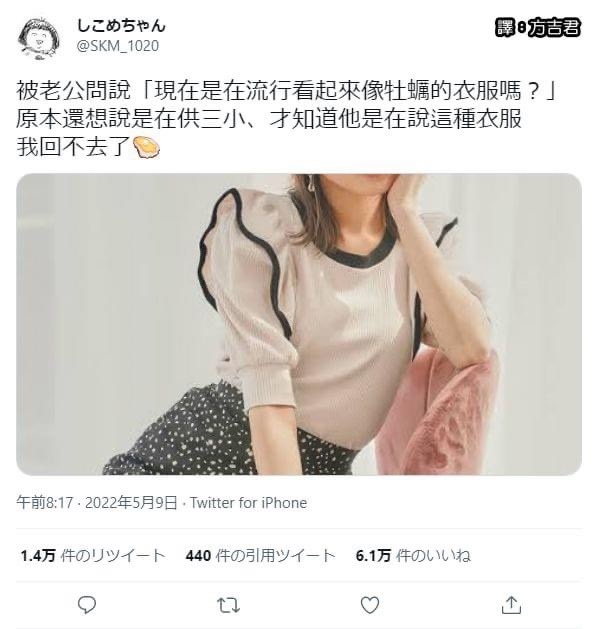Click the reply speech bubble icon
The height and width of the screenshot is (629, 598).
click(87, 605)
